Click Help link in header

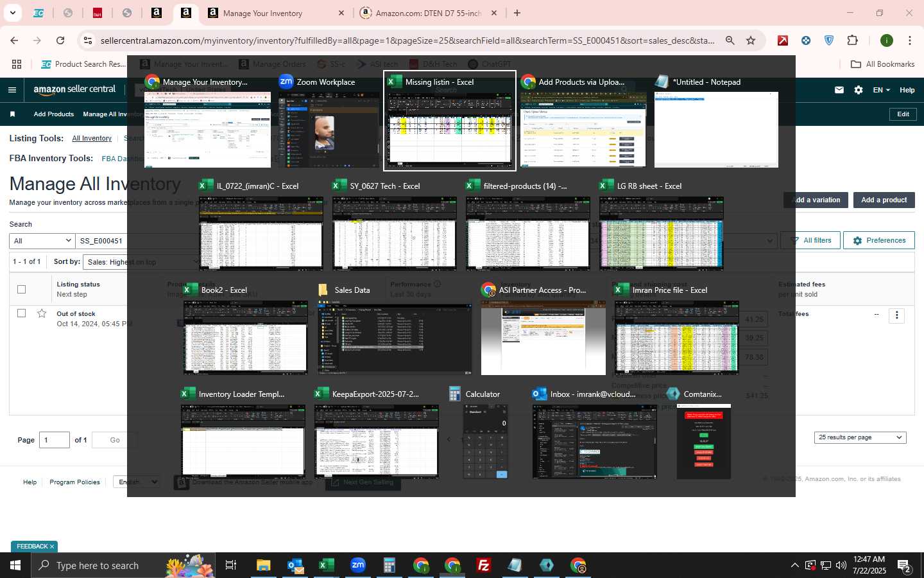pyautogui.click(x=907, y=90)
